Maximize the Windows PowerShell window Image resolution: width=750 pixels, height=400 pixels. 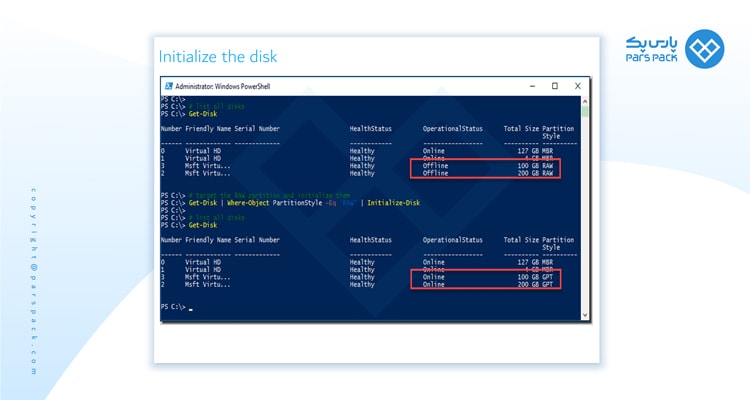coord(555,86)
